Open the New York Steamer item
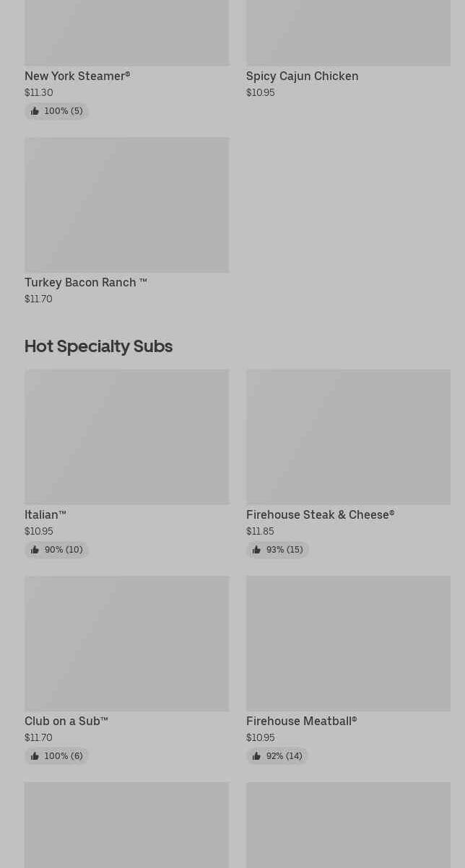Screen dimensions: 465x868 coord(77,76)
